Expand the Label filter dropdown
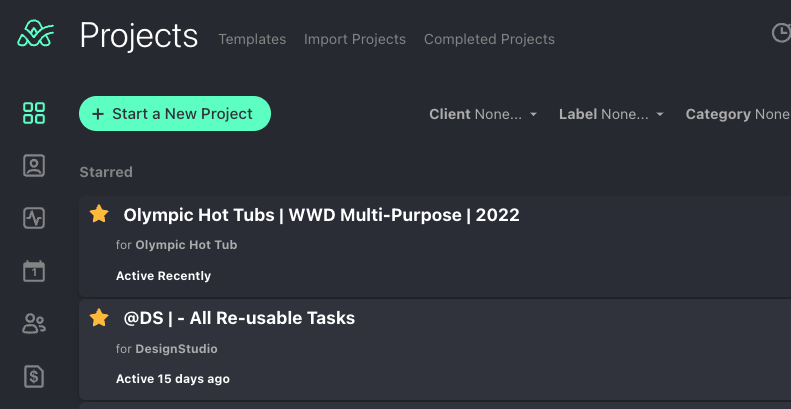Viewport: 791px width, 409px height. coord(611,114)
